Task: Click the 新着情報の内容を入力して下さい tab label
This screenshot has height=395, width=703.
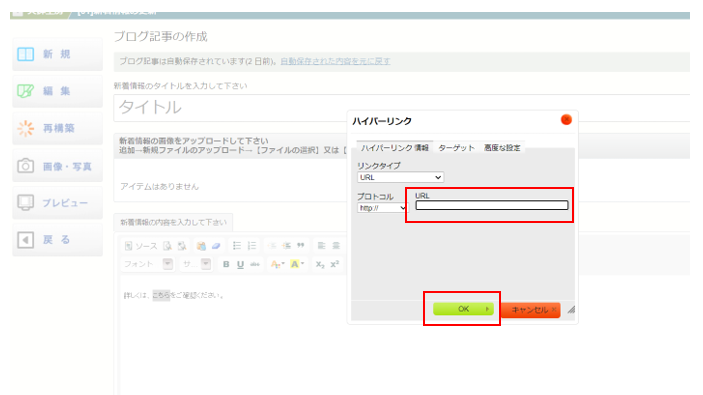Action: pos(174,222)
